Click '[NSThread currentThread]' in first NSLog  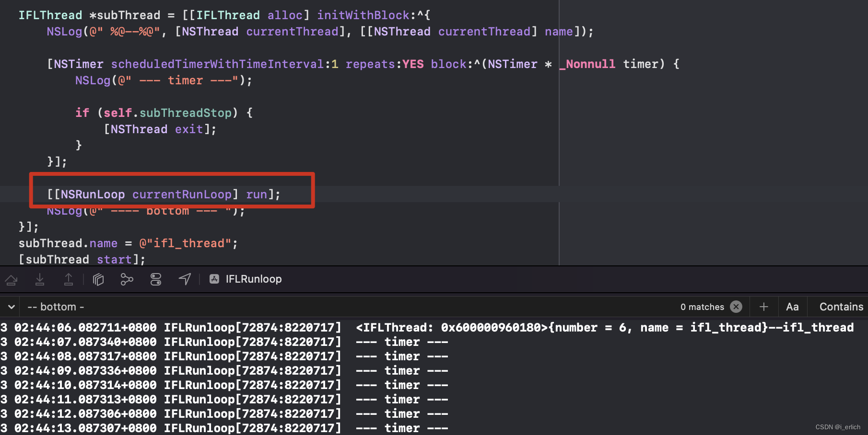(x=260, y=32)
